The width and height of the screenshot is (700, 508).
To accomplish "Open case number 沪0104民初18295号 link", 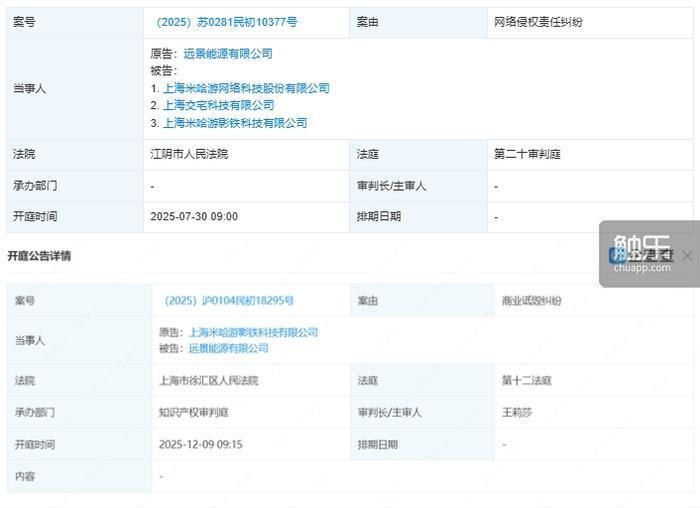I will (229, 300).
